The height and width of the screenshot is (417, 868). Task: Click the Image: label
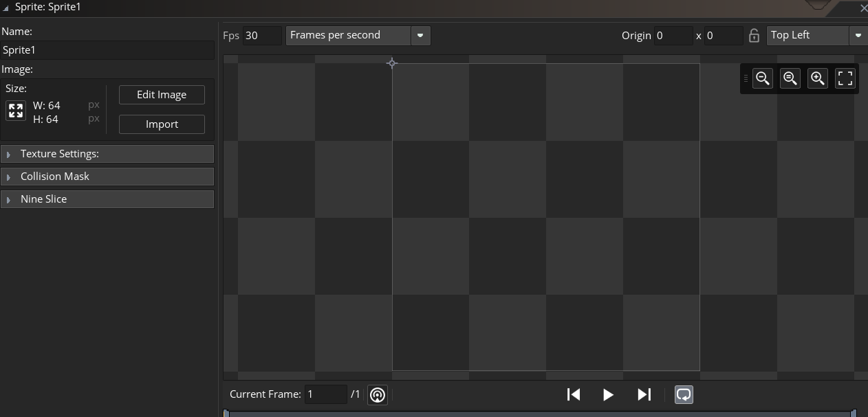pos(17,69)
